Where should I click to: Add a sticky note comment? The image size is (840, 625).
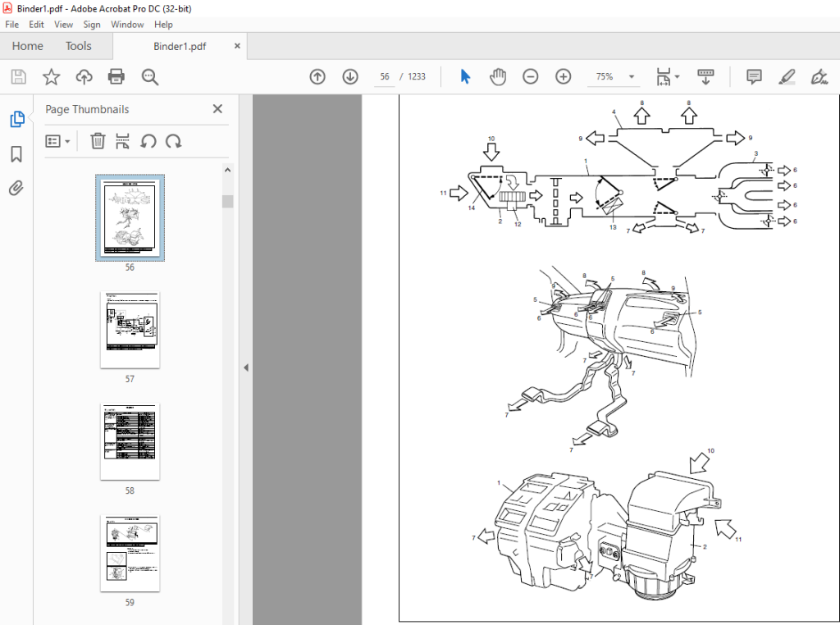(754, 76)
